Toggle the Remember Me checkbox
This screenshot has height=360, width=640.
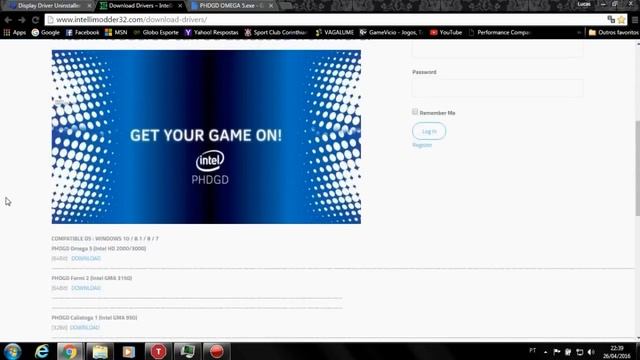415,112
